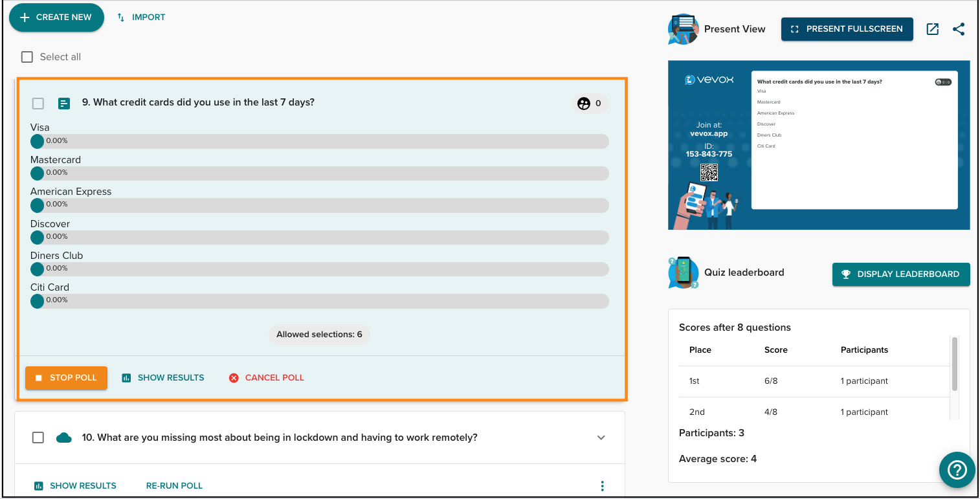This screenshot has width=980, height=499.
Task: Click the open-in-new-window icon near Present Fullscreen
Action: [932, 28]
